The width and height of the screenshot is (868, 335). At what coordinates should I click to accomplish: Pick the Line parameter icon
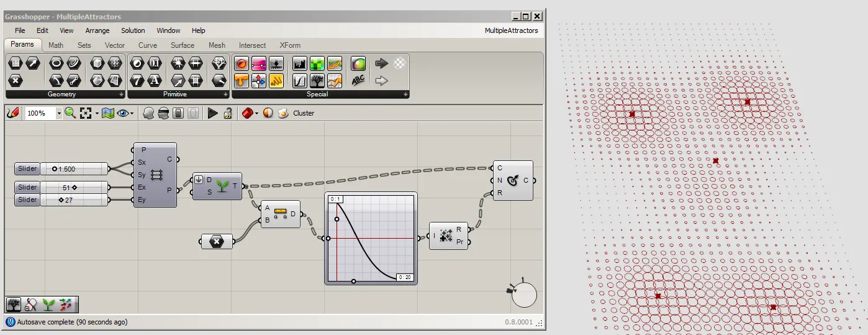[74, 80]
